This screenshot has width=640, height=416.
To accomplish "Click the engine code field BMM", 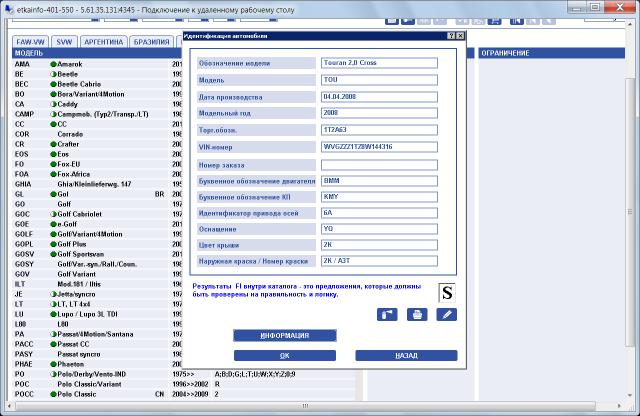I will [379, 181].
